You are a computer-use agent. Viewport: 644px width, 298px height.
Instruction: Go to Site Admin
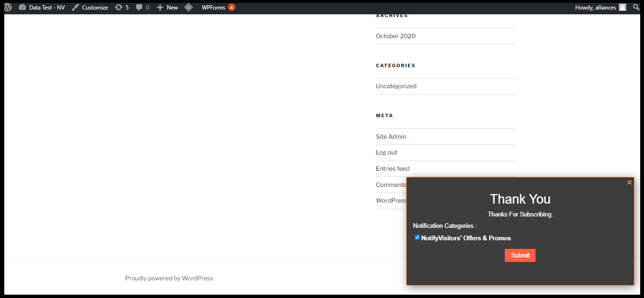391,137
